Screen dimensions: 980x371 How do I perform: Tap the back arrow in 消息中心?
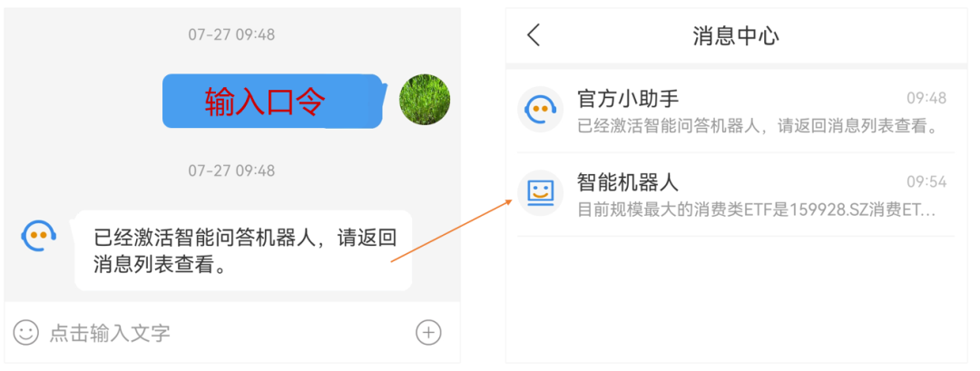[x=534, y=35]
